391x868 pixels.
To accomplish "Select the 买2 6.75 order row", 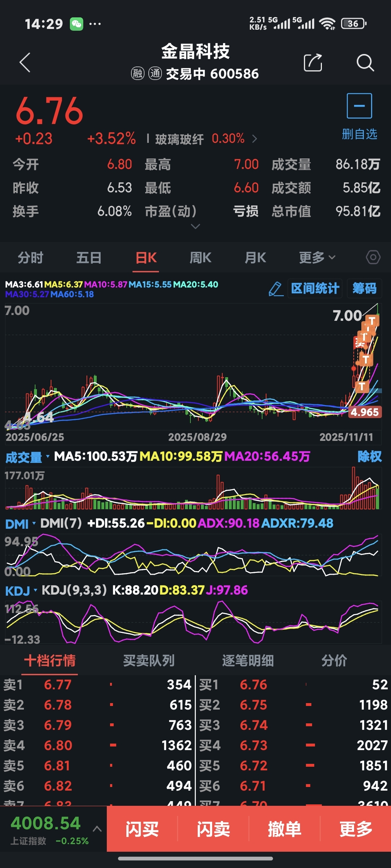I will [294, 705].
